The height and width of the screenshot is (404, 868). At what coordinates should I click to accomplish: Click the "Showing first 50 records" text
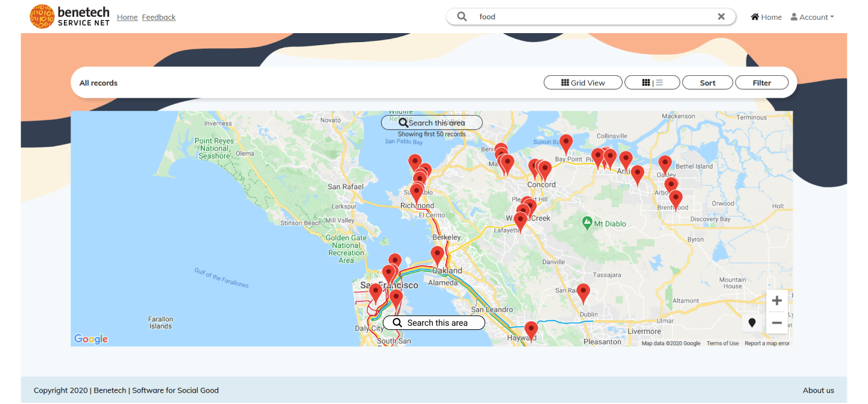(x=432, y=134)
